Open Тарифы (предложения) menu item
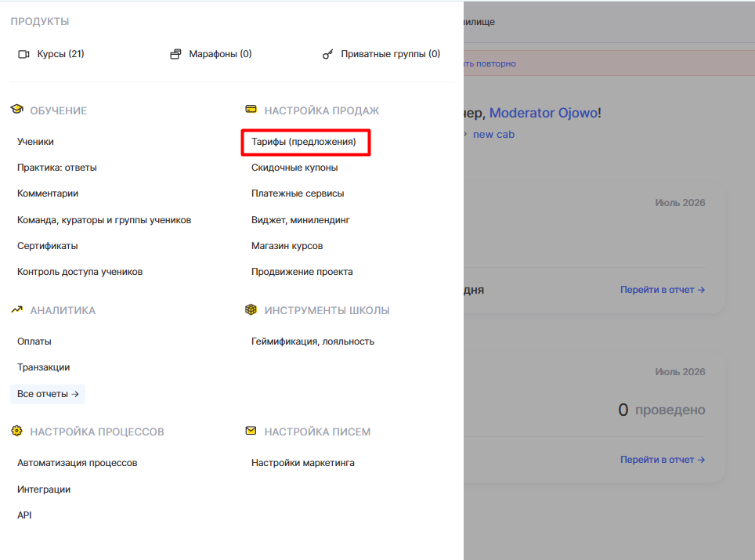Image resolution: width=755 pixels, height=560 pixels. point(303,142)
